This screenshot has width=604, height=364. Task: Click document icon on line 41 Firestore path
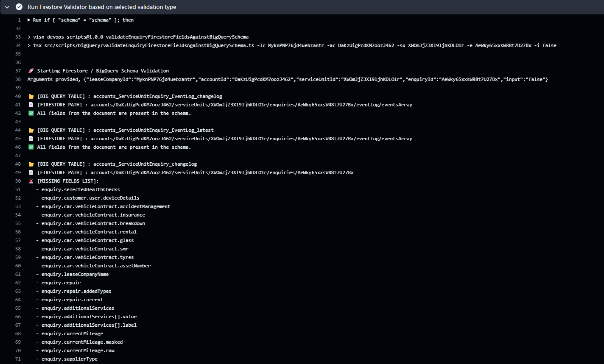click(31, 105)
